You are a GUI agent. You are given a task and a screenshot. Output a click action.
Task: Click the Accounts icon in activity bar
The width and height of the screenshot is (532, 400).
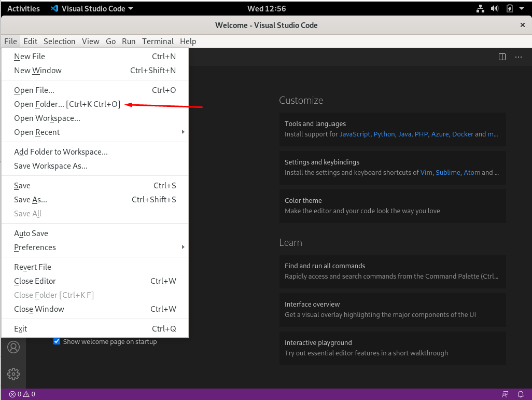[13, 347]
